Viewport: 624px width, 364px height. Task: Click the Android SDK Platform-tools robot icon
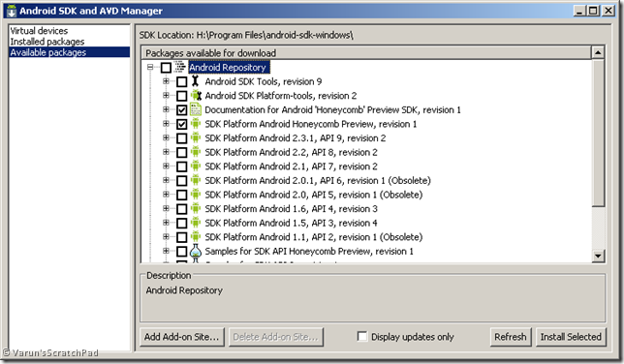pyautogui.click(x=196, y=96)
